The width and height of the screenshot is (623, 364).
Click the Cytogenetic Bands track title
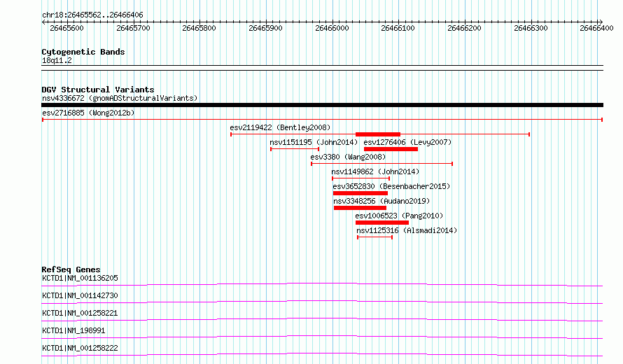pyautogui.click(x=83, y=52)
